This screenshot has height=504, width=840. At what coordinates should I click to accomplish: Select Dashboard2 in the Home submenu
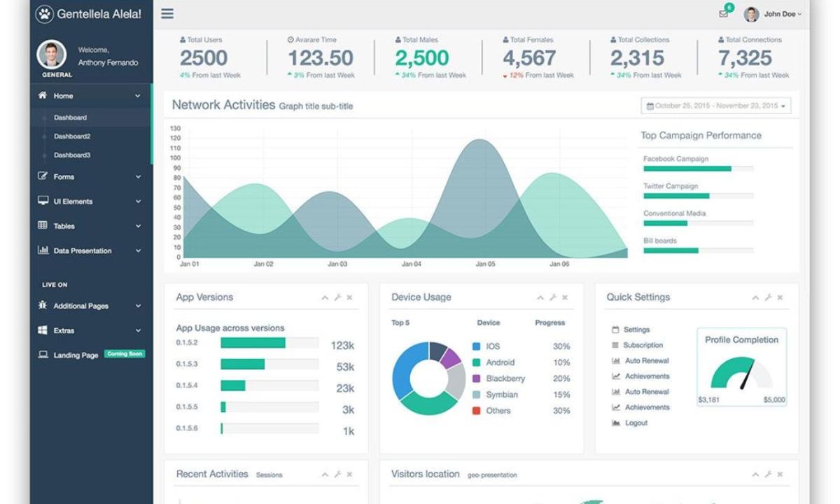[72, 136]
